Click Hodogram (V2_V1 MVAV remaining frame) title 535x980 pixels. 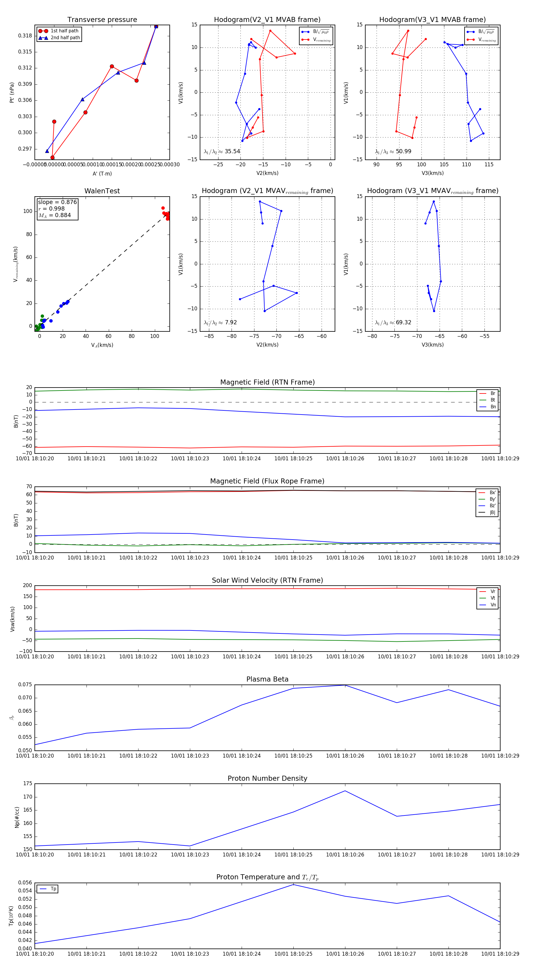[267, 191]
